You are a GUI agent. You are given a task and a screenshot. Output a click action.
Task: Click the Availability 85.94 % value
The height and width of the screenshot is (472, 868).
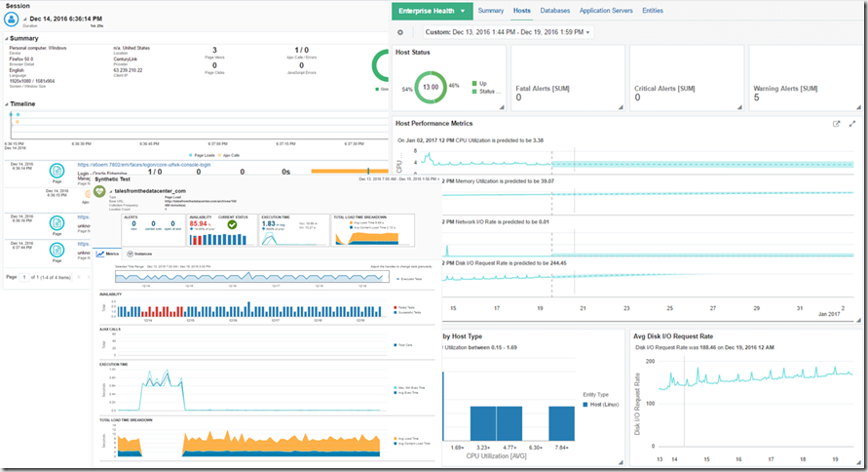point(200,224)
